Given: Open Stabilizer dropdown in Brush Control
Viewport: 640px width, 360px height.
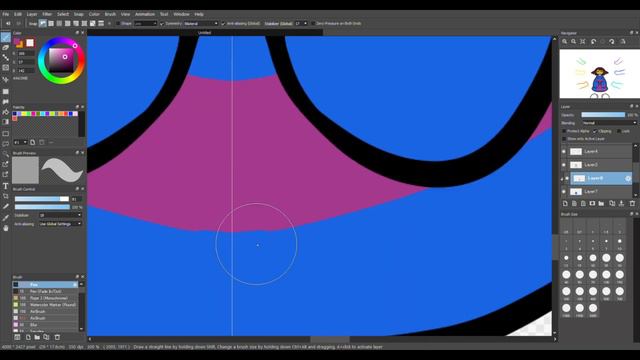Looking at the screenshot, I should [60, 215].
